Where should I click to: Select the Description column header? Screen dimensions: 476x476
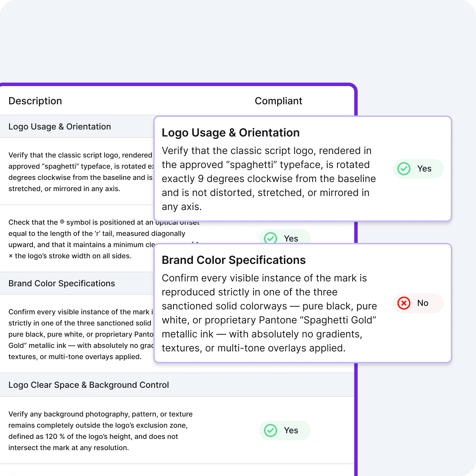(35, 101)
